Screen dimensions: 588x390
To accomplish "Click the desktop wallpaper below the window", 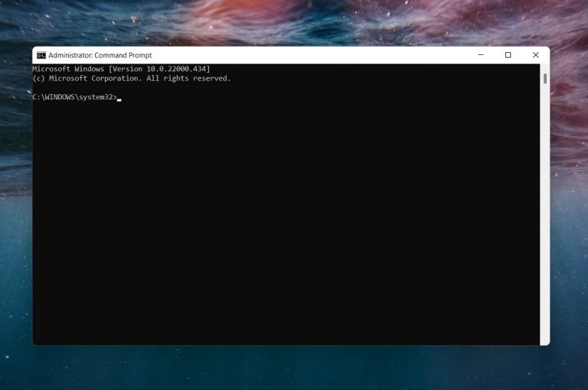I will pyautogui.click(x=291, y=369).
